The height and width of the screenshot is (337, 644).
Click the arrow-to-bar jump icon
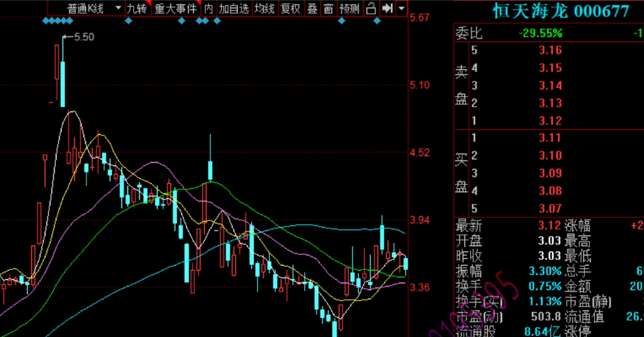(387, 8)
